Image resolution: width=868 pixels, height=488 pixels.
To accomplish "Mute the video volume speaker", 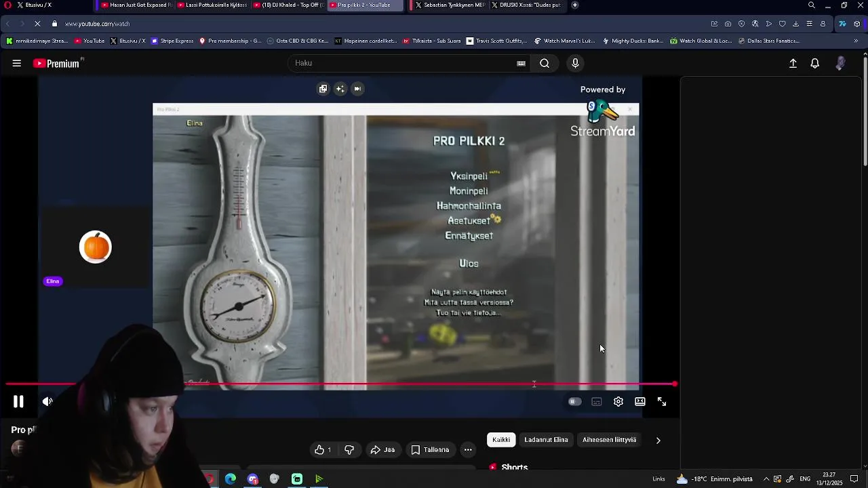I will pos(47,401).
